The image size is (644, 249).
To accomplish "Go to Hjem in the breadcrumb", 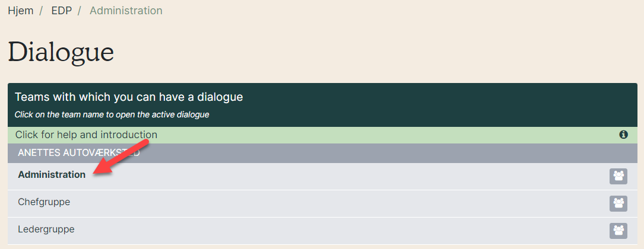I will (21, 11).
